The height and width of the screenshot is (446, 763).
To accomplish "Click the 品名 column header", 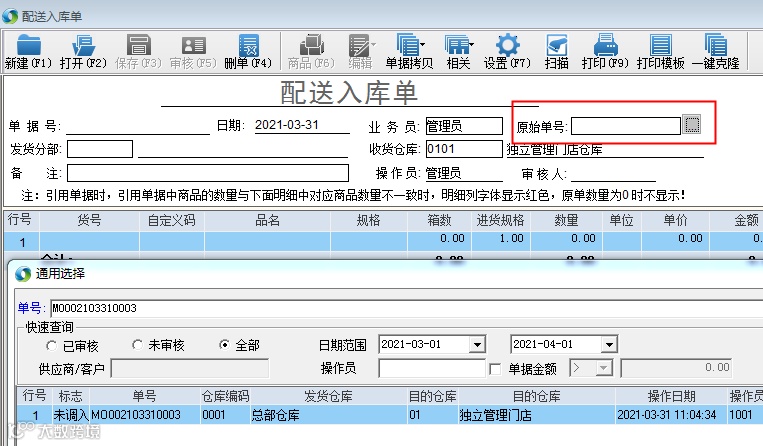I will [267, 220].
